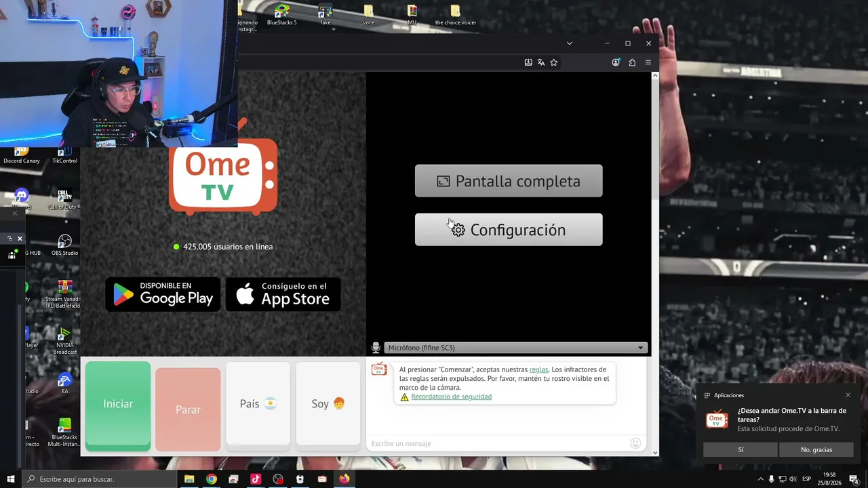Open the browser extensions puzzle icon

632,62
